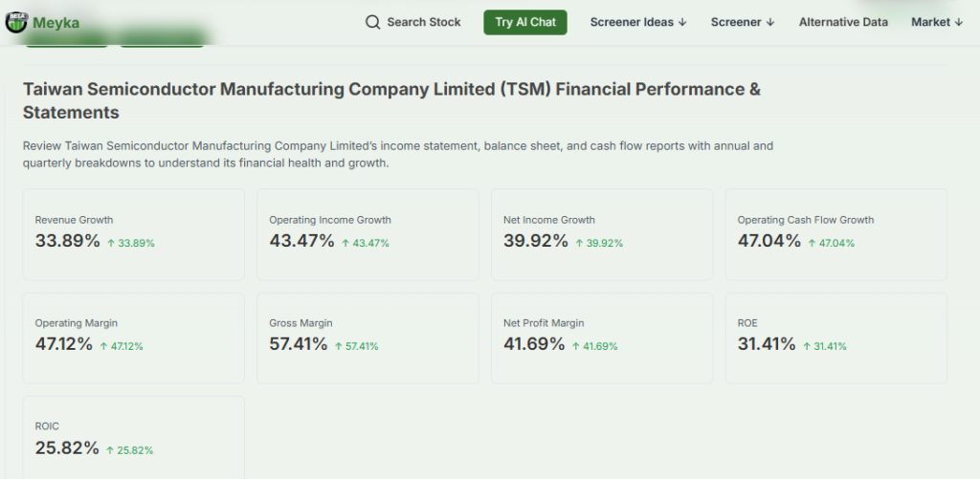Open the Meyka home link text
The image size is (980, 479).
[x=56, y=23]
